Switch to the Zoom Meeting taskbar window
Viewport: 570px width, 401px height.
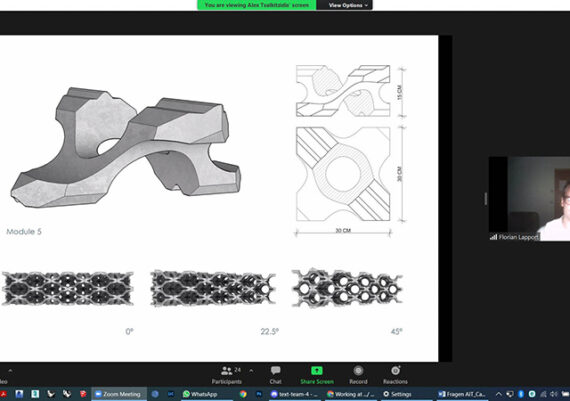pos(119,394)
